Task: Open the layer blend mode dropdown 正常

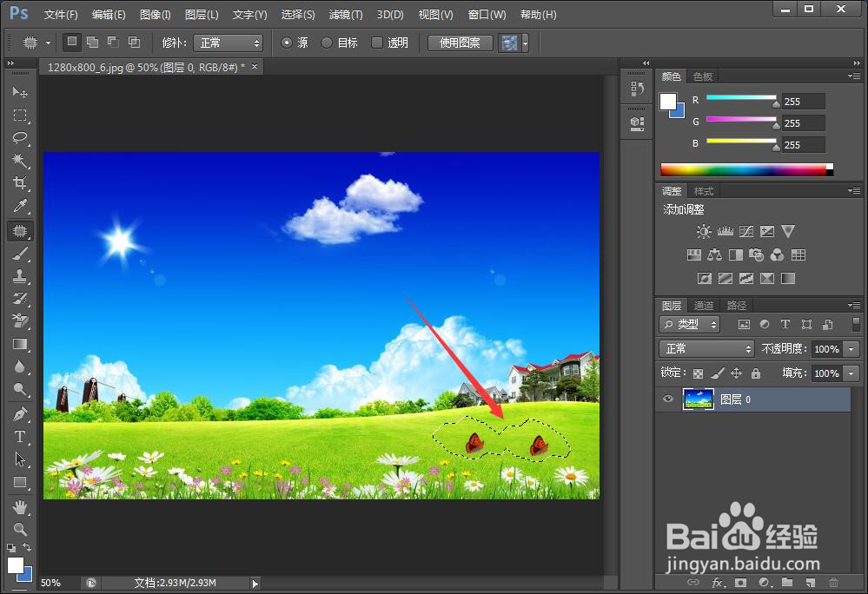Action: [707, 348]
